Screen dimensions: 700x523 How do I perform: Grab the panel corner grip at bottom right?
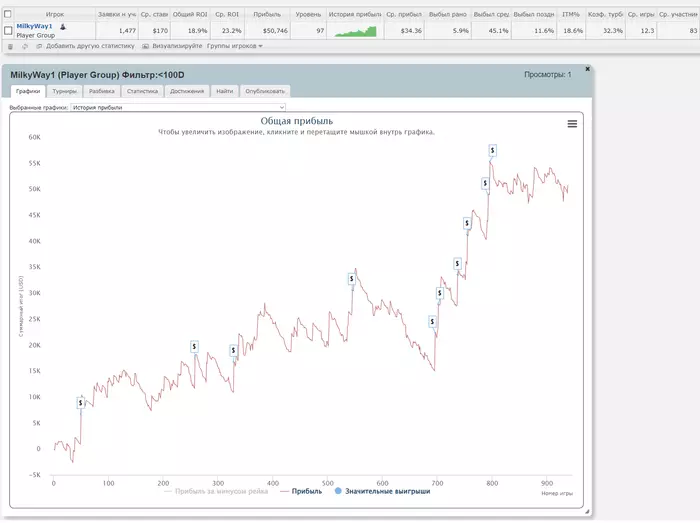coord(587,511)
